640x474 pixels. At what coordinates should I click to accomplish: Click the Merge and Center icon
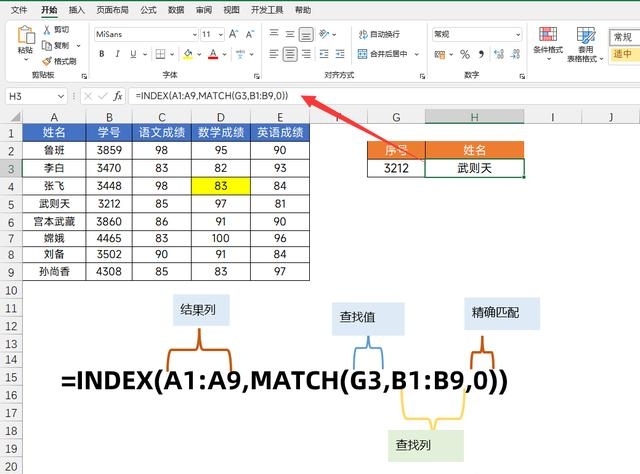click(362, 54)
